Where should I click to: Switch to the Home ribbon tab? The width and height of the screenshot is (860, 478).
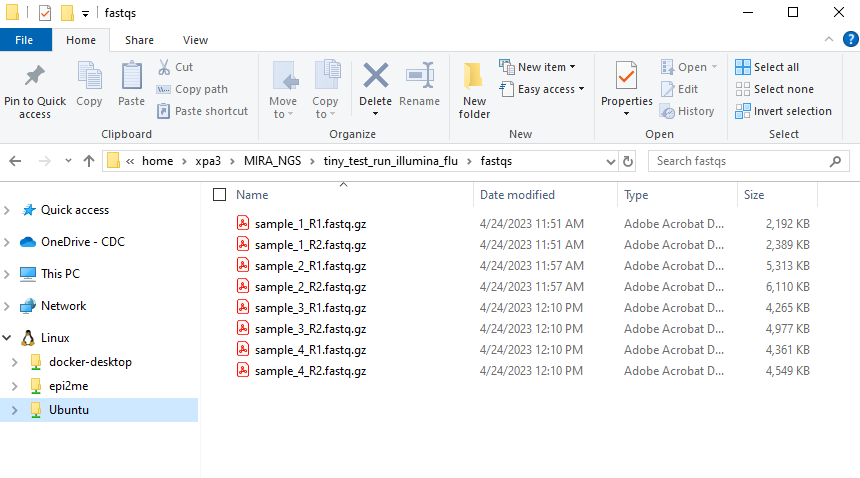81,40
